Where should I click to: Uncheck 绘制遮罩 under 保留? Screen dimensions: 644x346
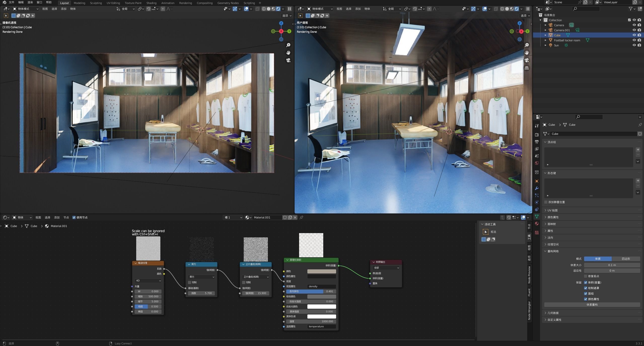point(586,288)
